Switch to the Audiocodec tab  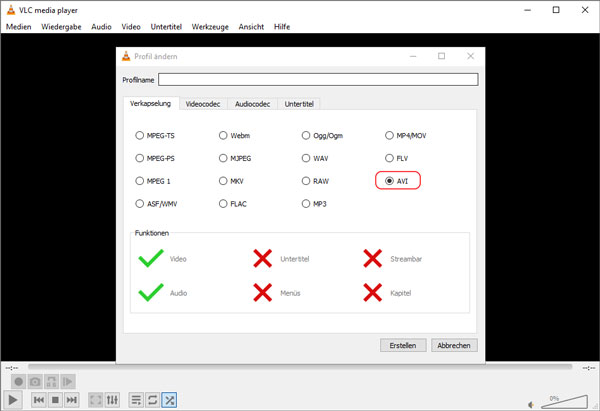(253, 104)
